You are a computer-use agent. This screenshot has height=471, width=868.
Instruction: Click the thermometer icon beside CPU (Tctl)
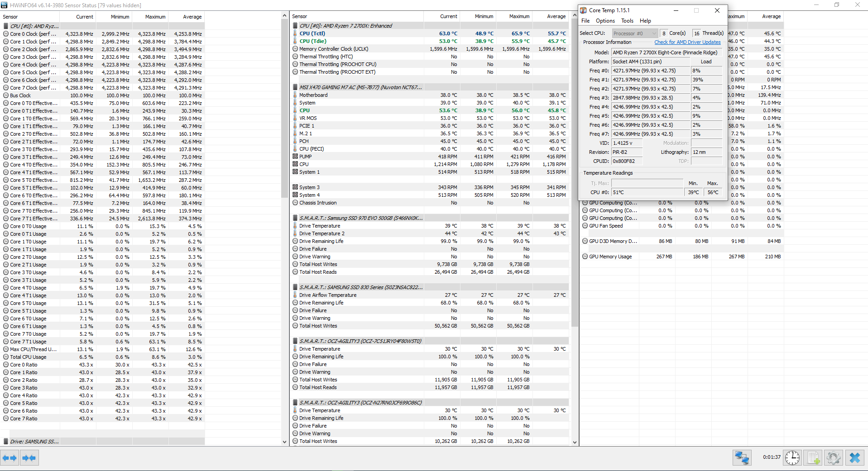coord(295,33)
